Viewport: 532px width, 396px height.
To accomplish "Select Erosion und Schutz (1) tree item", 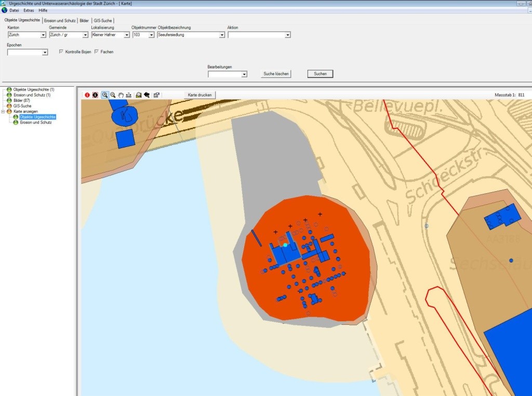I will [x=32, y=95].
